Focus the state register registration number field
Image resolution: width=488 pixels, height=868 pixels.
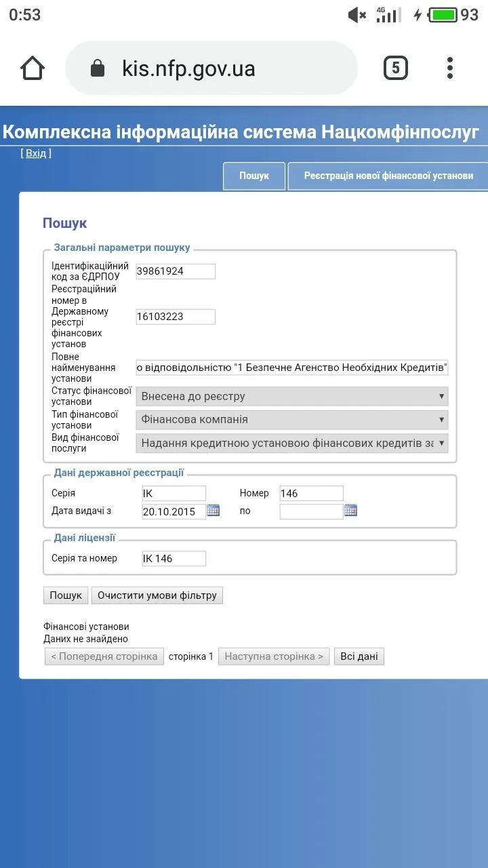pyautogui.click(x=176, y=317)
